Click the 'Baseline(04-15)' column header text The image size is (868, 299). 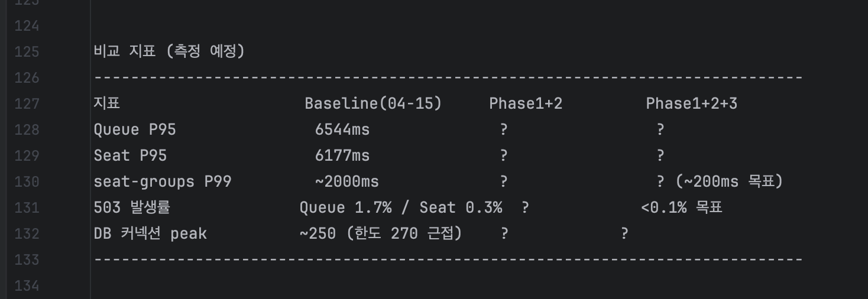(373, 104)
